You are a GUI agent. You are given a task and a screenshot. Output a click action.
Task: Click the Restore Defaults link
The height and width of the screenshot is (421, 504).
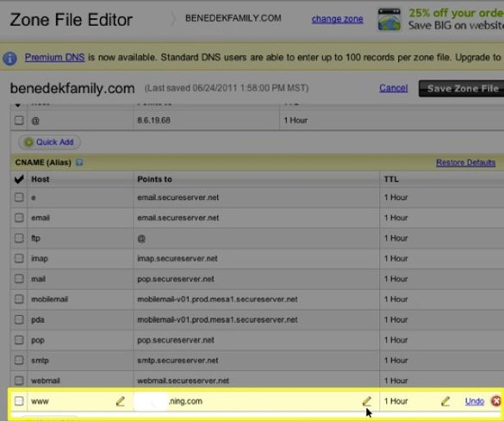point(465,163)
